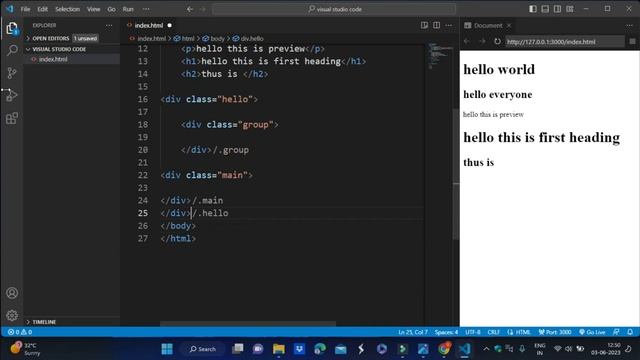This screenshot has height=360, width=640.
Task: Toggle the secondary side bar layout icon
Action: click(557, 9)
